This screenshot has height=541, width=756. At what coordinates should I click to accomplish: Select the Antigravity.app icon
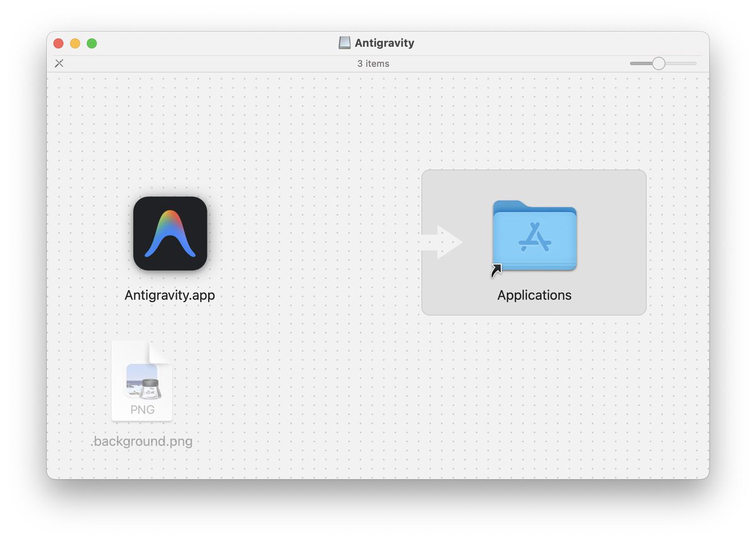[170, 233]
